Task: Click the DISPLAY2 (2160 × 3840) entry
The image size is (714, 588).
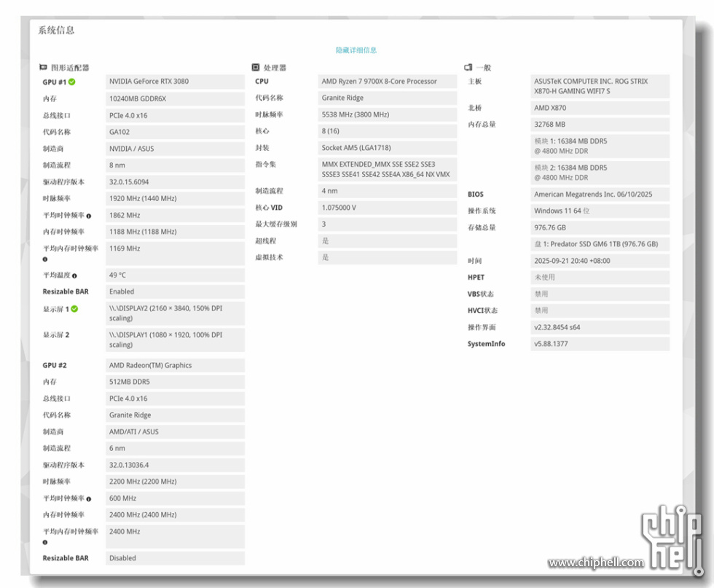Action: pyautogui.click(x=176, y=313)
